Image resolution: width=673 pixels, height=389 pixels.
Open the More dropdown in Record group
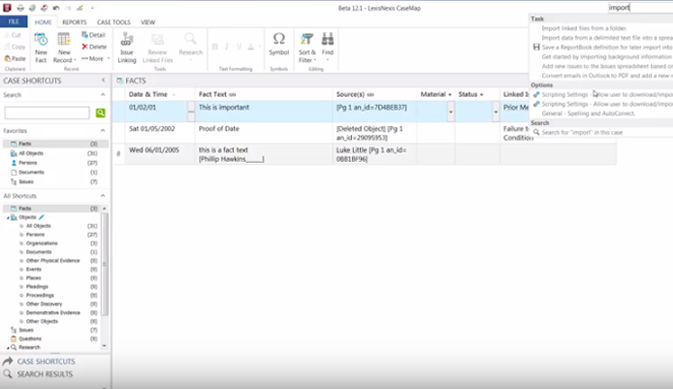(x=95, y=58)
